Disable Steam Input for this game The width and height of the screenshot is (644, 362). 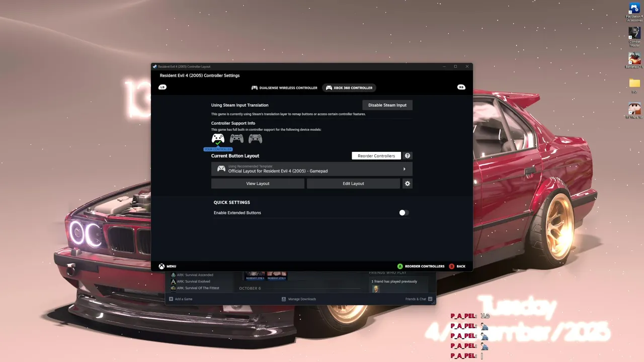(x=387, y=105)
